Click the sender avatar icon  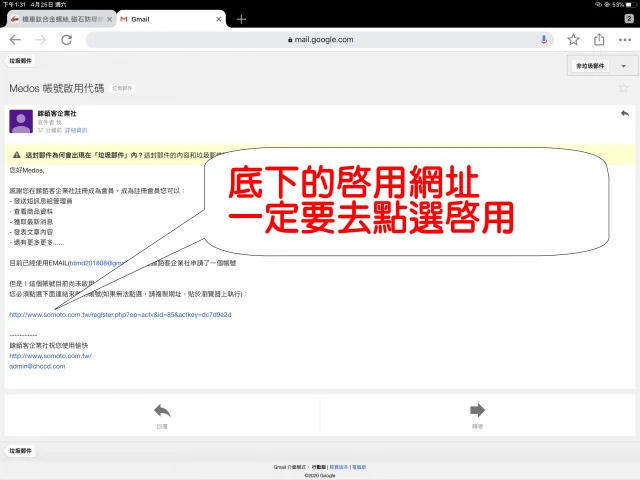(21, 121)
